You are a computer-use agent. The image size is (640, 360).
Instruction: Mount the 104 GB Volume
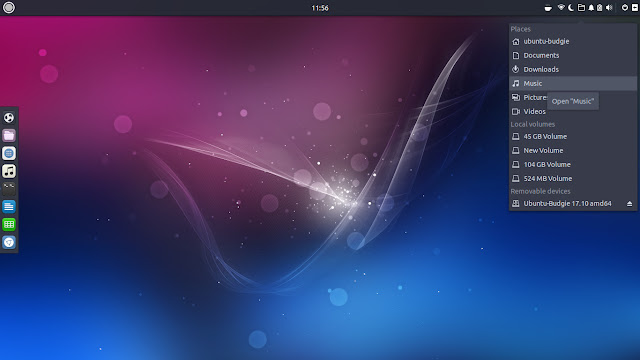coord(573,164)
